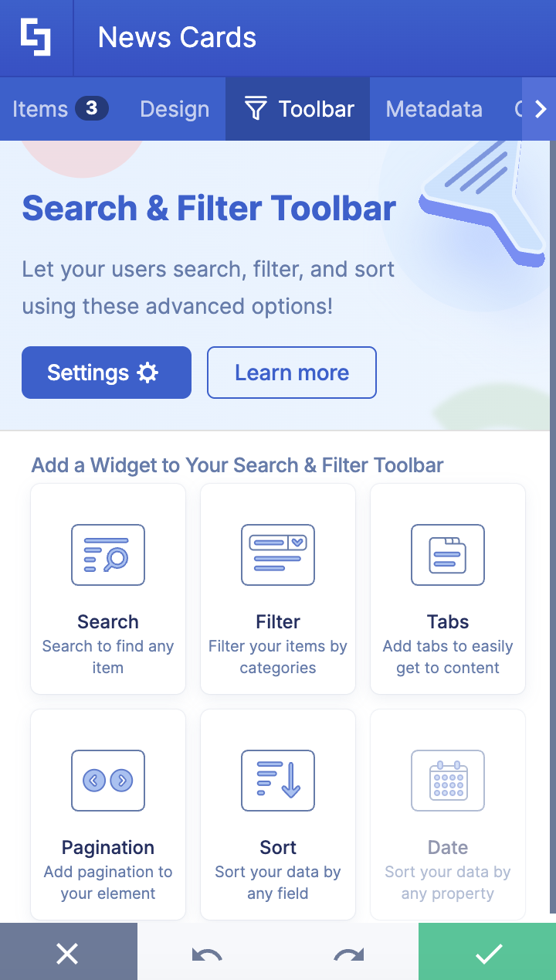This screenshot has width=556, height=980.
Task: Click the app logo in the header
Action: coord(36,36)
